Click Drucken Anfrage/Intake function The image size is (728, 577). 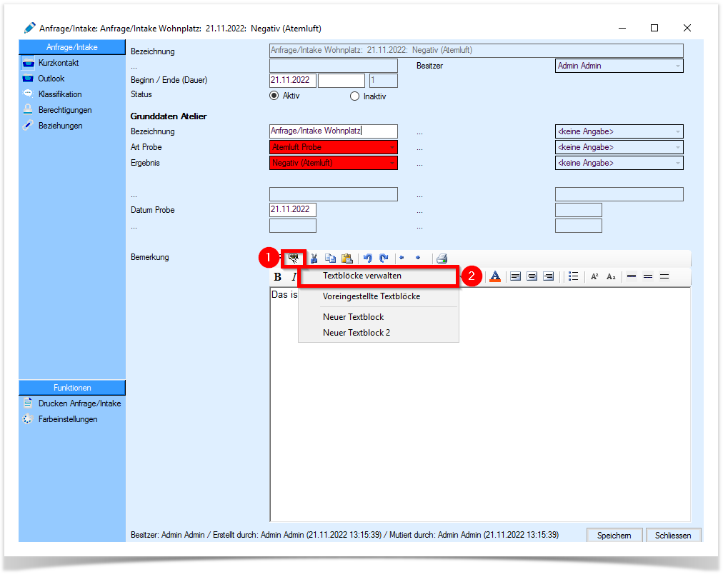coord(79,403)
